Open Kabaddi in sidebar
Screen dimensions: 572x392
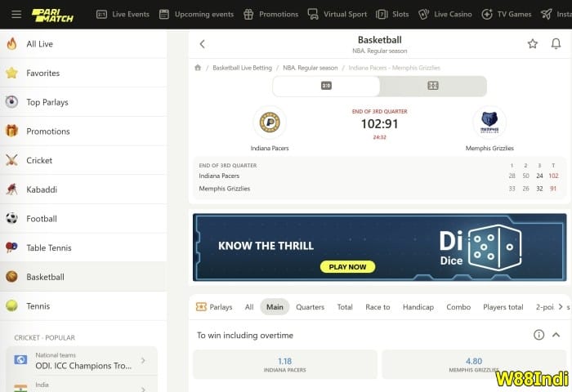[x=83, y=189]
